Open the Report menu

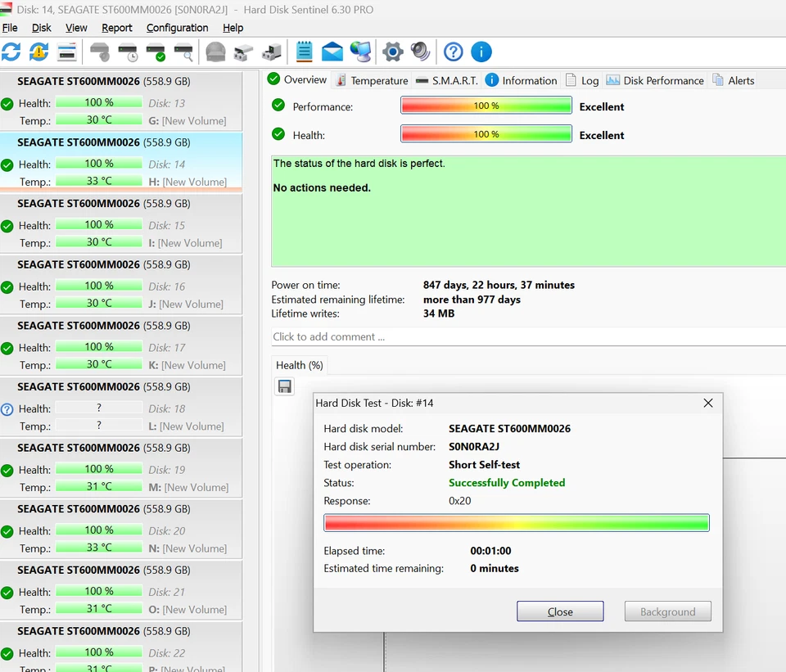[117, 27]
